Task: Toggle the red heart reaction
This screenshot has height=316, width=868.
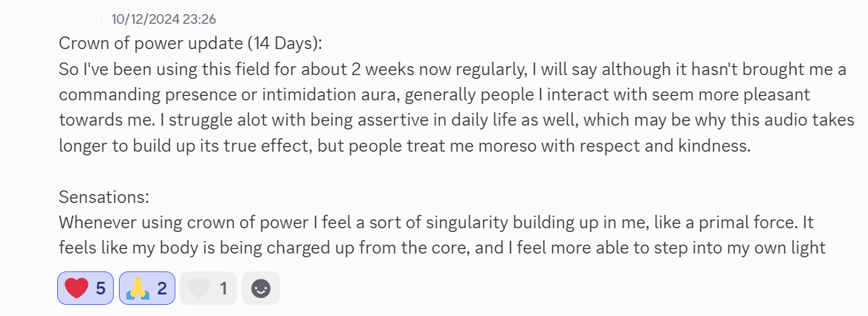Action: [86, 288]
